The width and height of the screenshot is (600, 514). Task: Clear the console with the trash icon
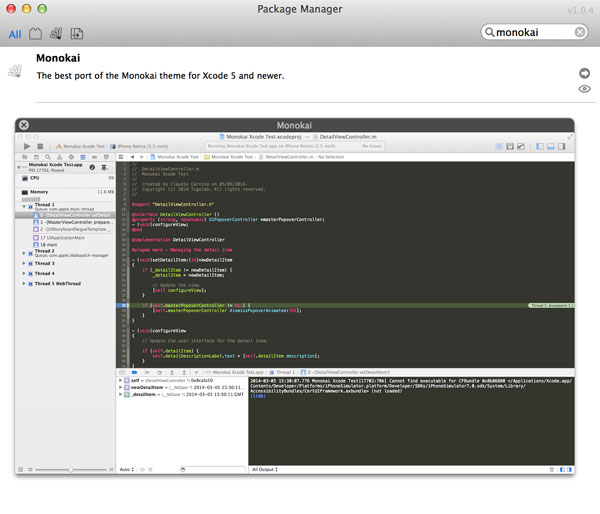(x=552, y=470)
